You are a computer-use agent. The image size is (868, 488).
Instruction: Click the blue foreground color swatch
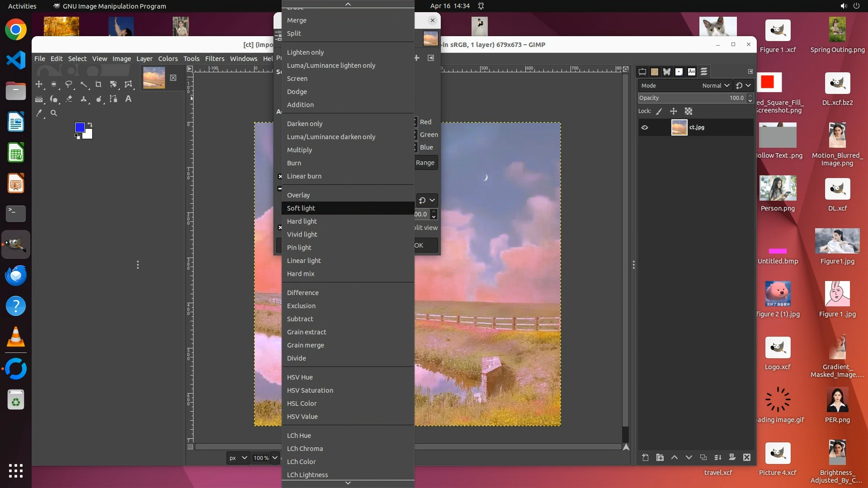tap(80, 127)
